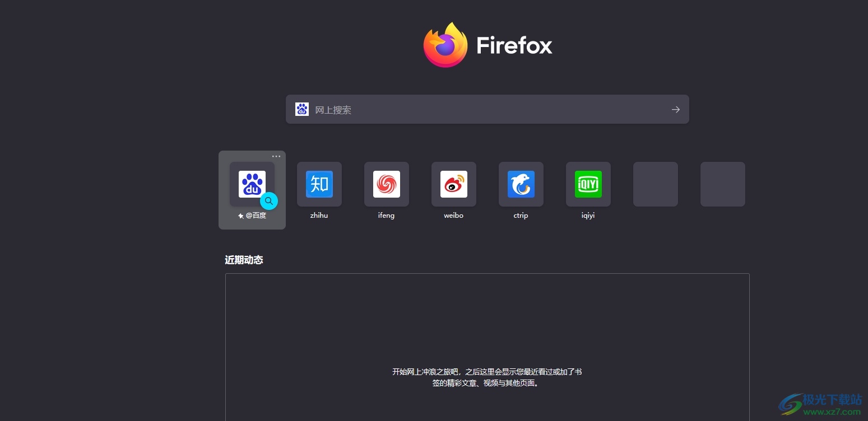Click the 近期动态 section heading
This screenshot has height=421, width=868.
pyautogui.click(x=244, y=260)
